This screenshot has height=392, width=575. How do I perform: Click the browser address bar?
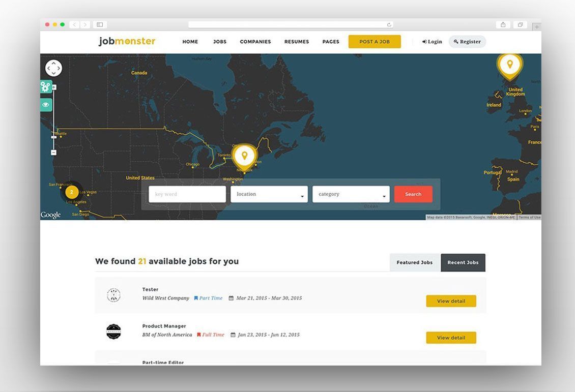291,24
